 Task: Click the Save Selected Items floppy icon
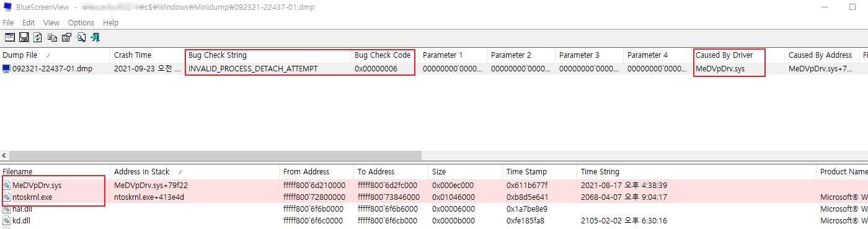(24, 37)
